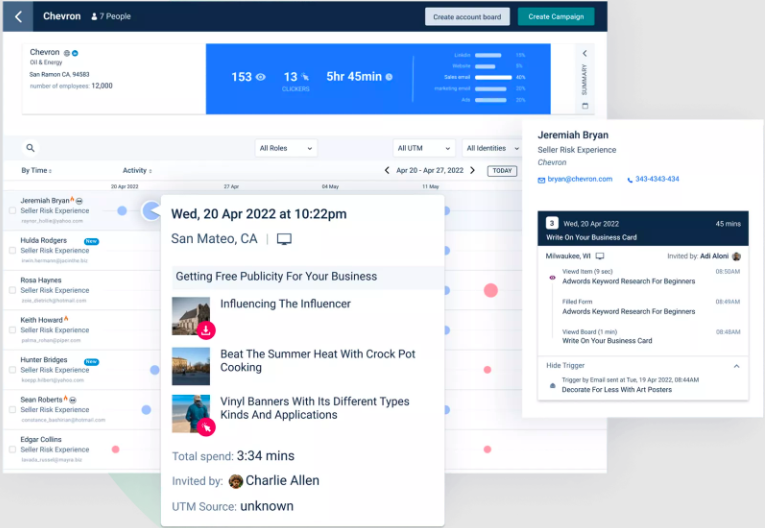Click the eye marker for Viewed Item
Image resolution: width=765 pixels, height=528 pixels.
coord(552,277)
